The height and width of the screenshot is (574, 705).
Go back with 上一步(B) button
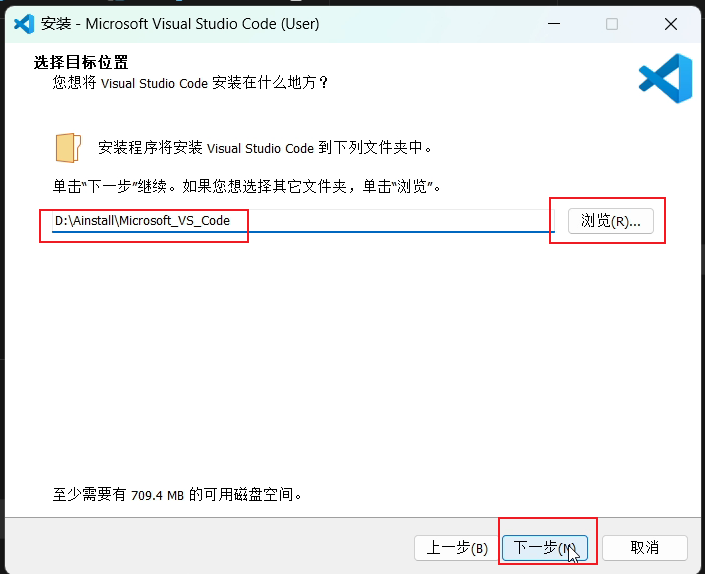pos(457,547)
